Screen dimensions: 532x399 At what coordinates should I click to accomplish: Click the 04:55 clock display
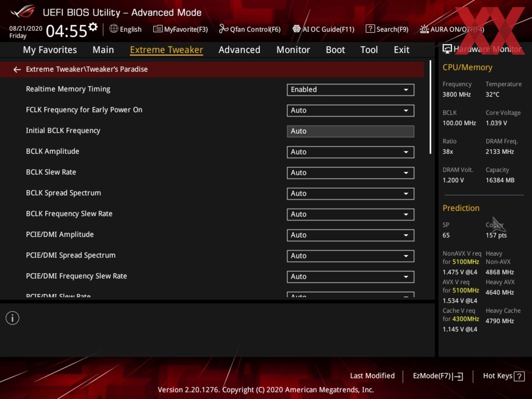66,31
